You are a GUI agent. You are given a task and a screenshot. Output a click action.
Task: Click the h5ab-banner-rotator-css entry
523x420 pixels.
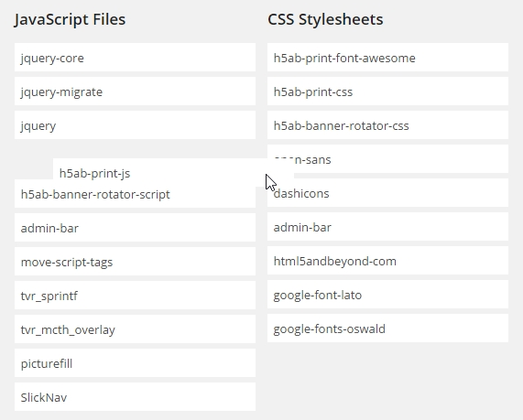coord(388,125)
